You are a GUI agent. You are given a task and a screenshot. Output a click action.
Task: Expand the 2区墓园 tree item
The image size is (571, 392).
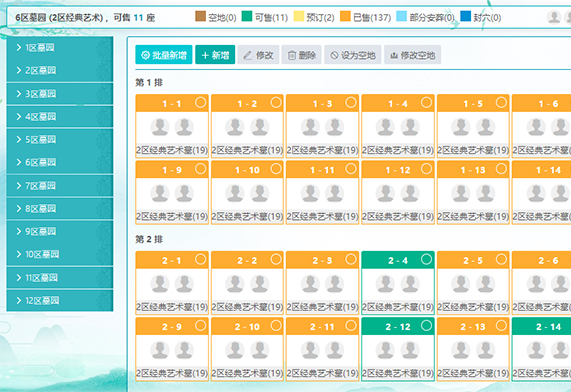(x=19, y=70)
